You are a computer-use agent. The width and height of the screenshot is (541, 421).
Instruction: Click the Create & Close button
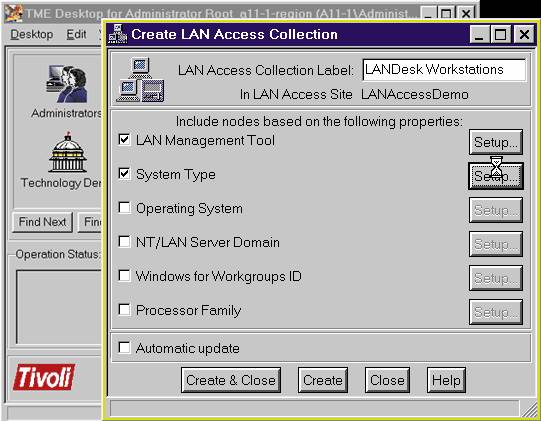pos(231,380)
